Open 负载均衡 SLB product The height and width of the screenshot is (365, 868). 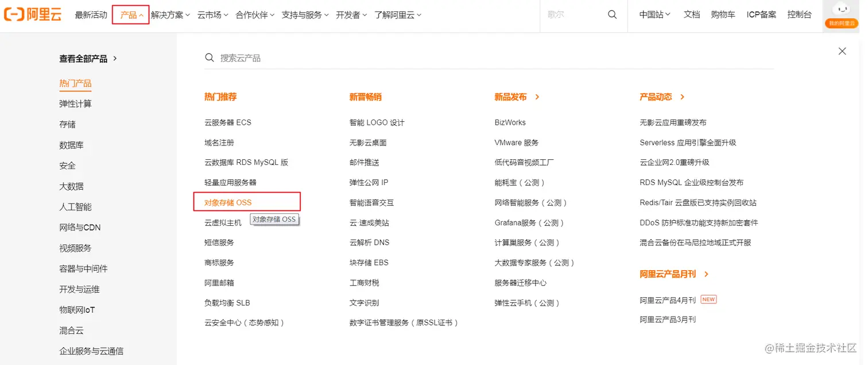(227, 303)
